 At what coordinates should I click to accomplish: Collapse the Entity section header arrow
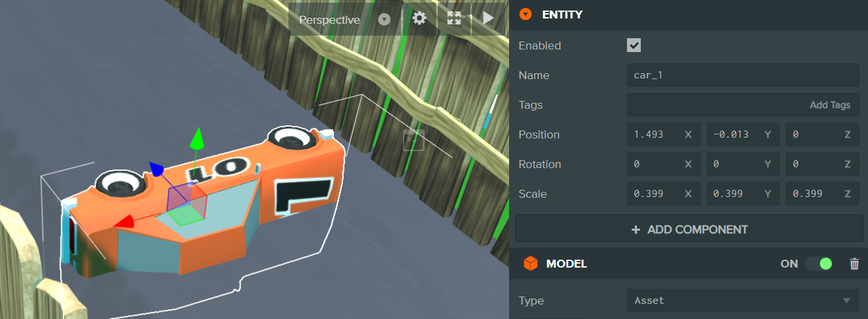pyautogui.click(x=525, y=14)
